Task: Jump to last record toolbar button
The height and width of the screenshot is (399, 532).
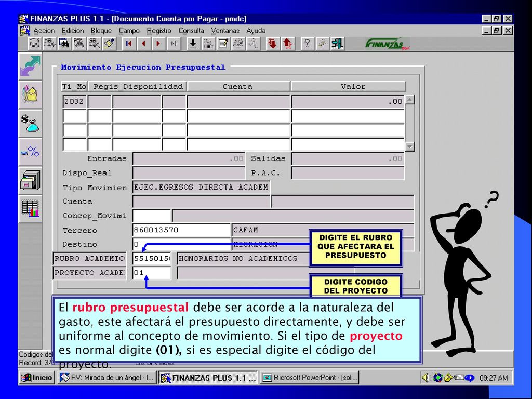Action: pyautogui.click(x=173, y=44)
